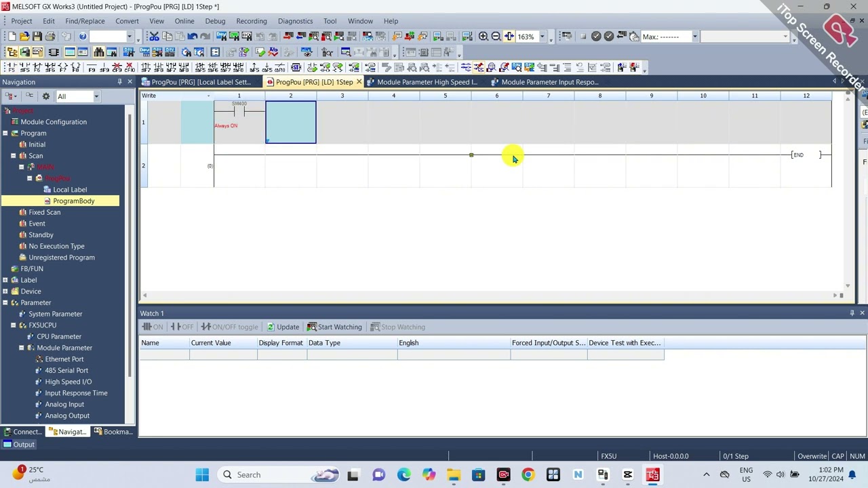Click the SM400 Always ON contact
Screen dimensions: 868x488
(x=239, y=112)
